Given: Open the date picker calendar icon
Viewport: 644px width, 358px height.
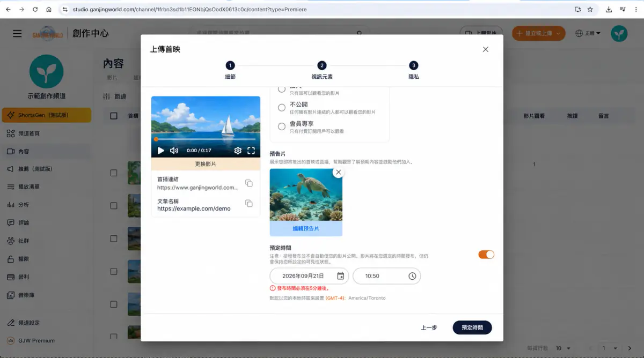Looking at the screenshot, I should (341, 276).
